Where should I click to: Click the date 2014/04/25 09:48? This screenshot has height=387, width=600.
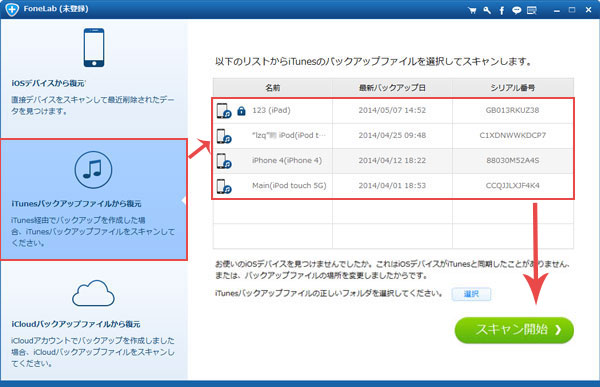[x=392, y=135]
